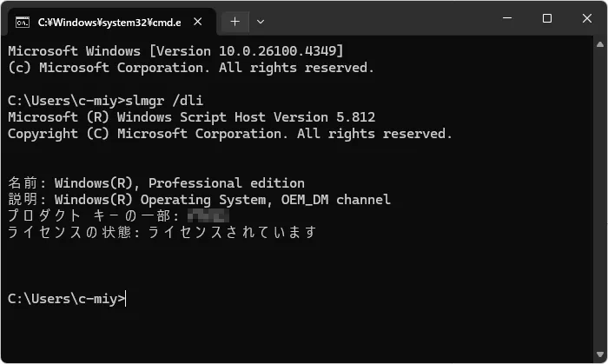Viewport: 608px width, 364px height.
Task: Close the cmd.exe tab
Action: [x=198, y=22]
